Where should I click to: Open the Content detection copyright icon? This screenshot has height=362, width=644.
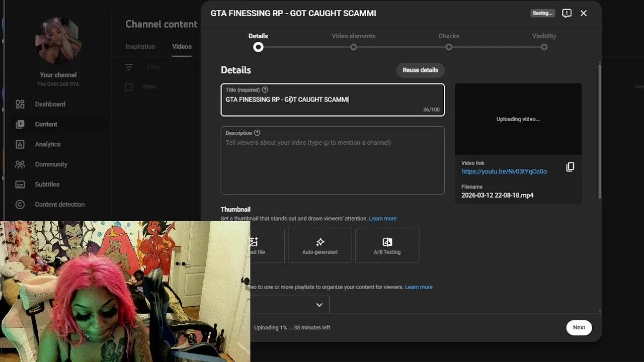pyautogui.click(x=20, y=205)
